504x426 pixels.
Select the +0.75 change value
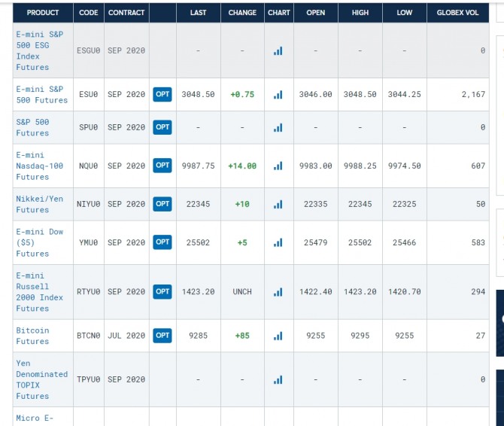tap(242, 95)
